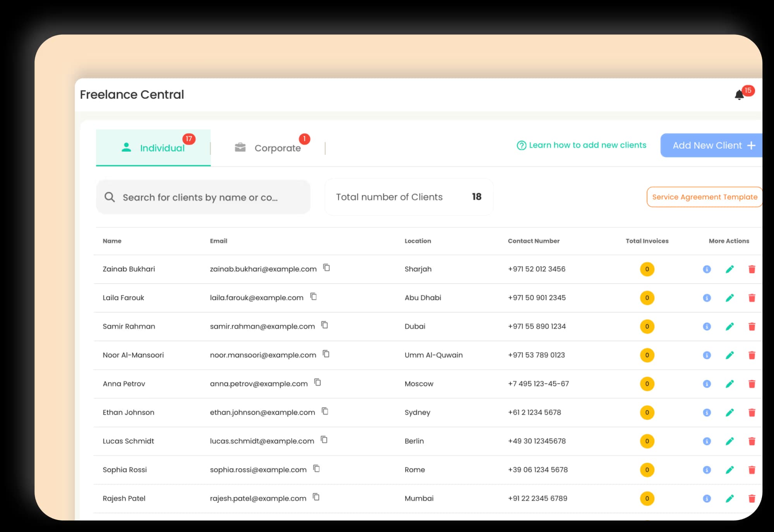
Task: Click the info icon for Rajesh Patel
Action: coord(707,499)
